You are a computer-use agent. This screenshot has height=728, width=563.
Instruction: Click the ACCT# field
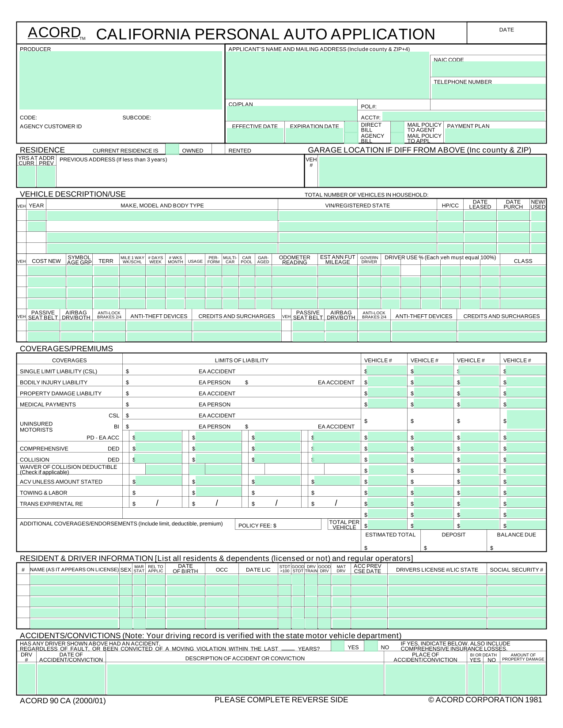[464, 116]
